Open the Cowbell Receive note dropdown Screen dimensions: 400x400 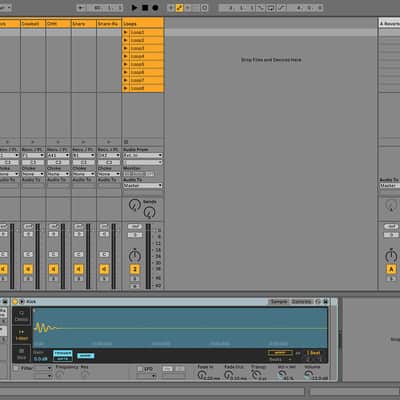coord(33,155)
